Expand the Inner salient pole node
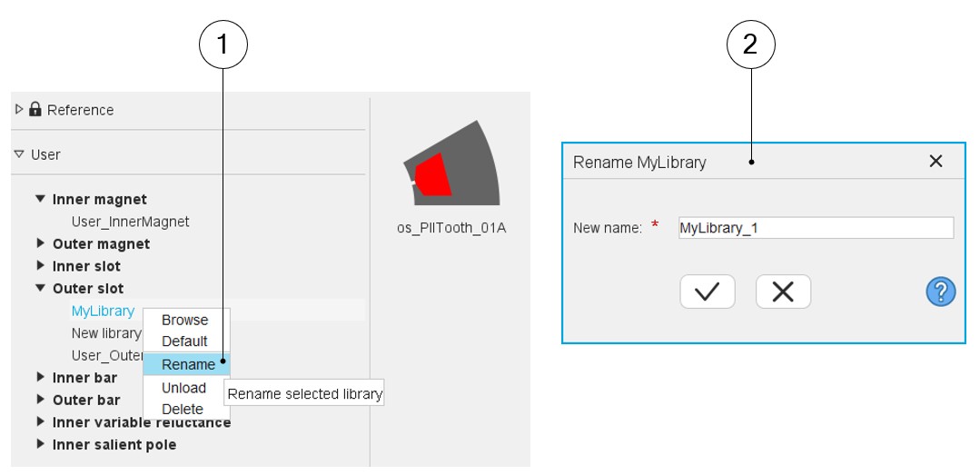Viewport: 980px width, 475px height. click(x=40, y=444)
